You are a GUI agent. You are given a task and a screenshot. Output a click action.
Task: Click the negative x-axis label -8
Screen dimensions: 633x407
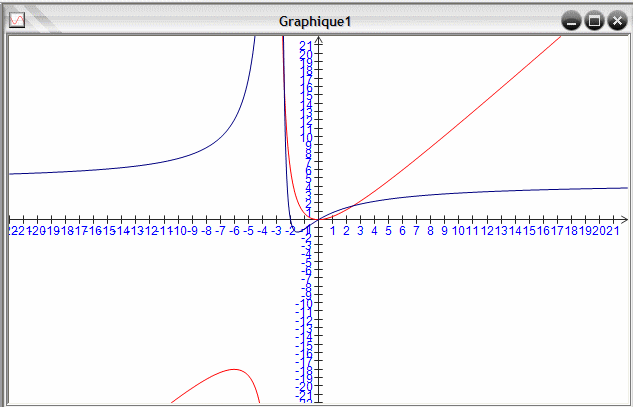click(x=206, y=231)
